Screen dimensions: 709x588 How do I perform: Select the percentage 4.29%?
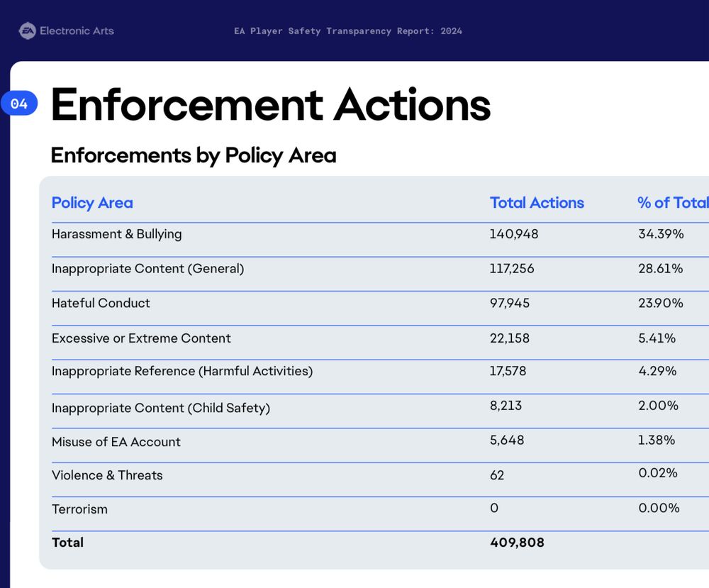[x=657, y=372]
